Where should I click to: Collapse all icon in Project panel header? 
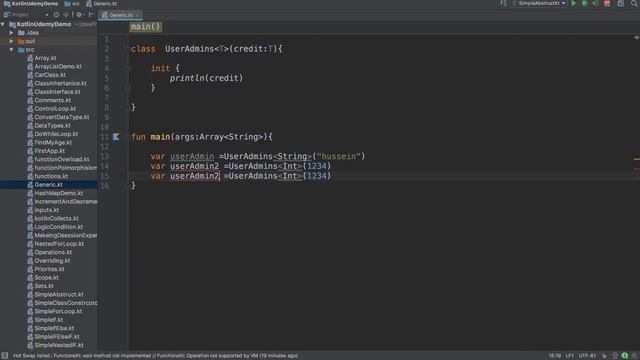point(66,15)
